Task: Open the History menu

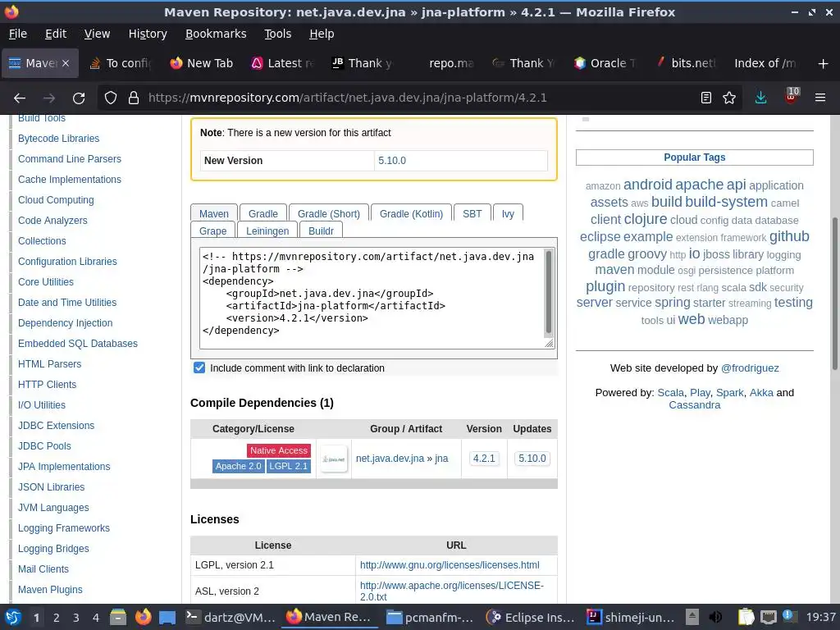Action: (148, 34)
